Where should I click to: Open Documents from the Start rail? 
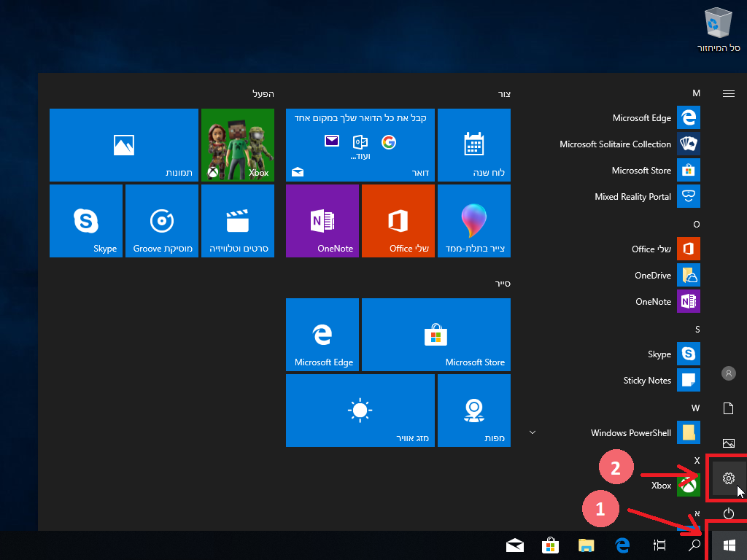point(729,408)
